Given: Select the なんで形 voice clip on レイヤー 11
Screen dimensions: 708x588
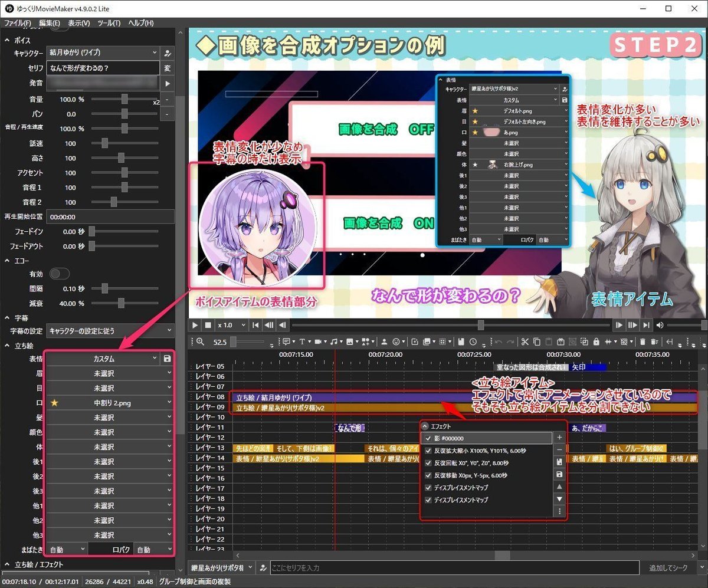Looking at the screenshot, I should (350, 428).
